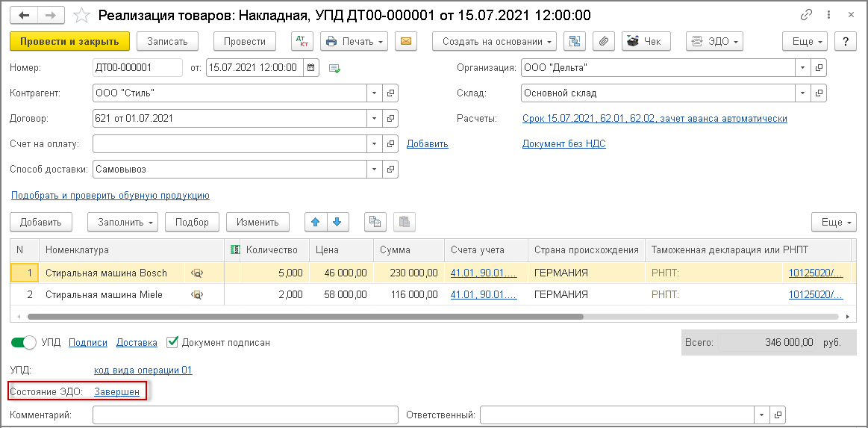The image size is (868, 428).
Task: Click the table horizontal scrollbar
Action: coord(305,317)
